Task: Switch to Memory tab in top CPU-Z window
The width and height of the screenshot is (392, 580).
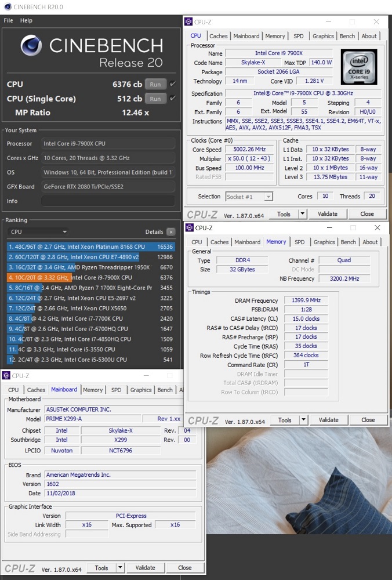Action: 275,36
